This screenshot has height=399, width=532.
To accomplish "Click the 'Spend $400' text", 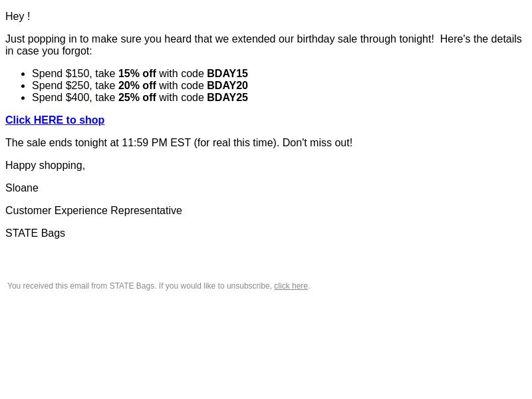I will click(61, 97).
